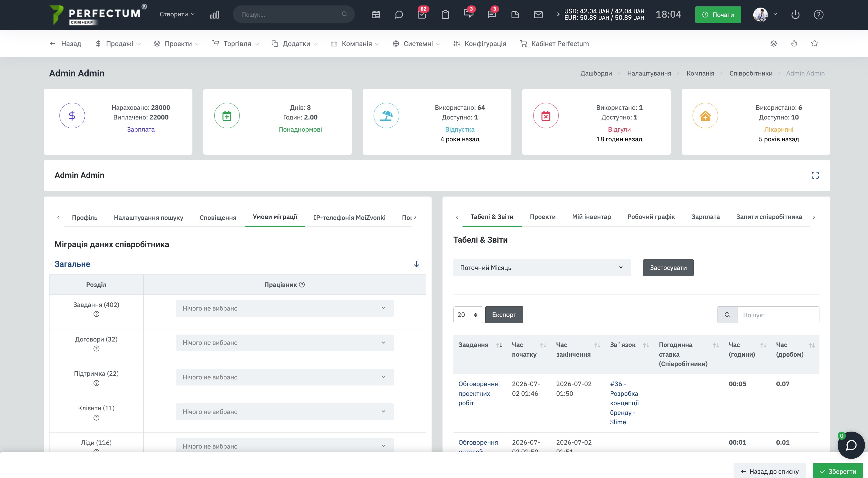Expand the Створити menu
This screenshot has width=868, height=478.
177,14
